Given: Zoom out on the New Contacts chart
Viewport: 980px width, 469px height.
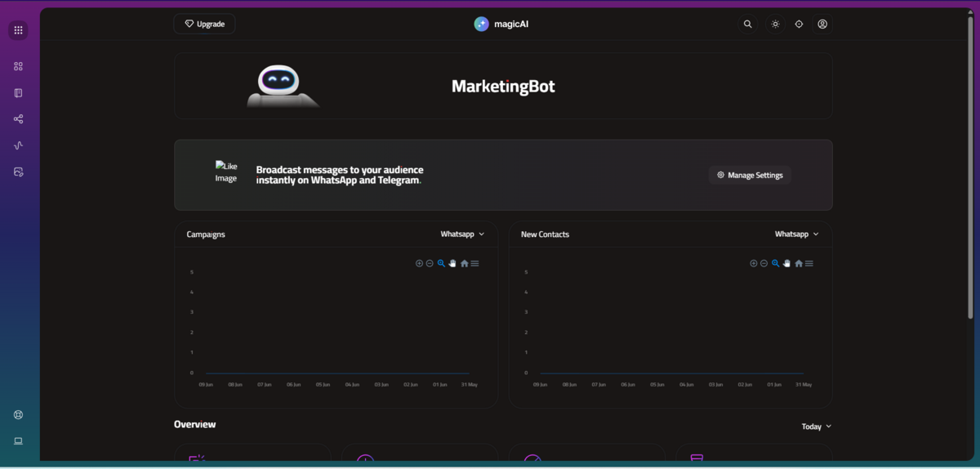Looking at the screenshot, I should pyautogui.click(x=764, y=264).
